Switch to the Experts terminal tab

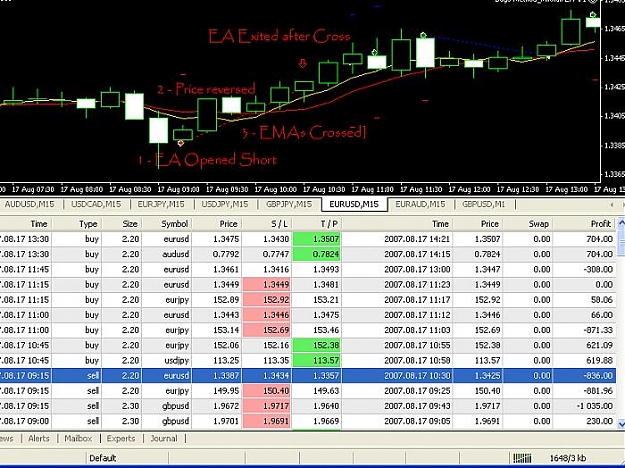pos(121,439)
